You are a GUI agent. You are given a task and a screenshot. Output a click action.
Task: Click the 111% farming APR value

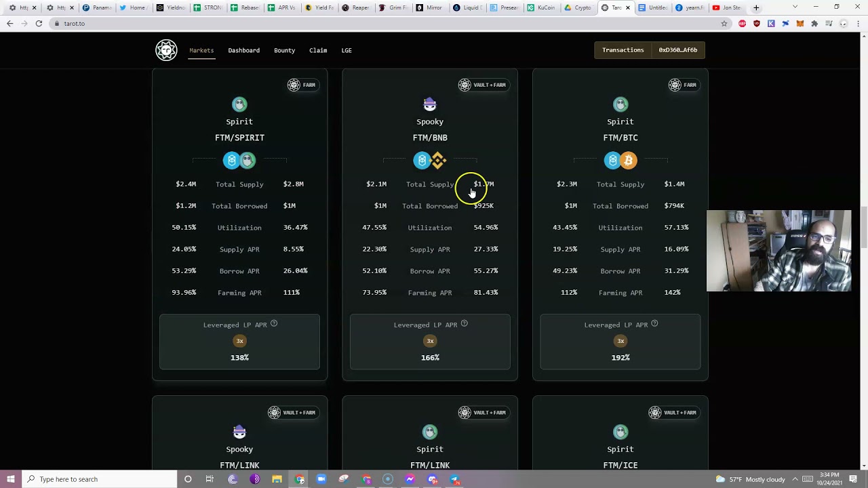pyautogui.click(x=292, y=293)
